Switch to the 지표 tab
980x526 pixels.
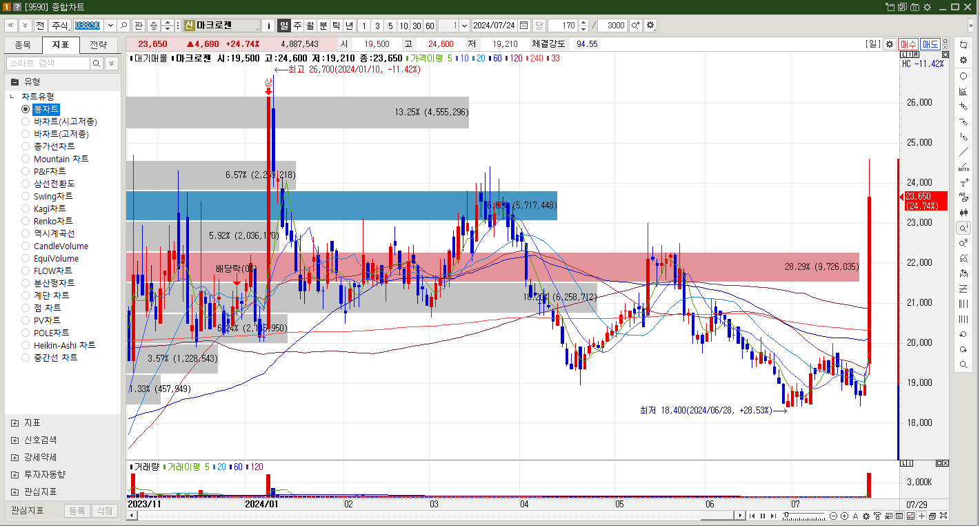pos(61,46)
